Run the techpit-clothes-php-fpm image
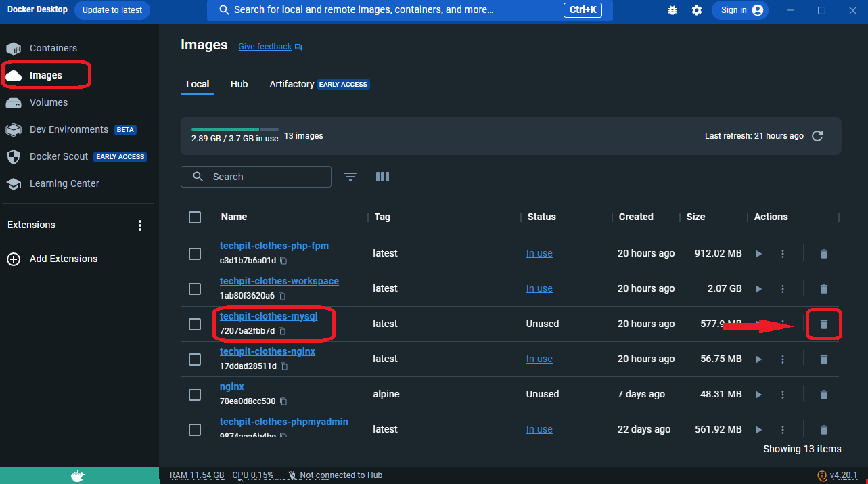 click(758, 254)
